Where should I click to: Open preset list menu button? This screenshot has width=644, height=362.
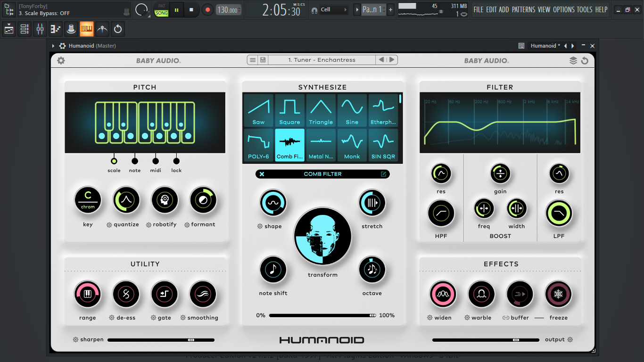(253, 60)
